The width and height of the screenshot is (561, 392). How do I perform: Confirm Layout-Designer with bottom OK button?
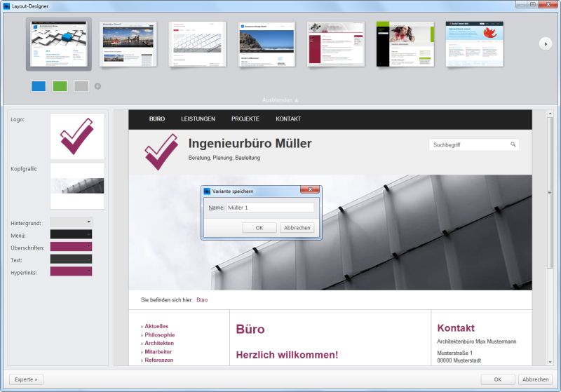[498, 379]
